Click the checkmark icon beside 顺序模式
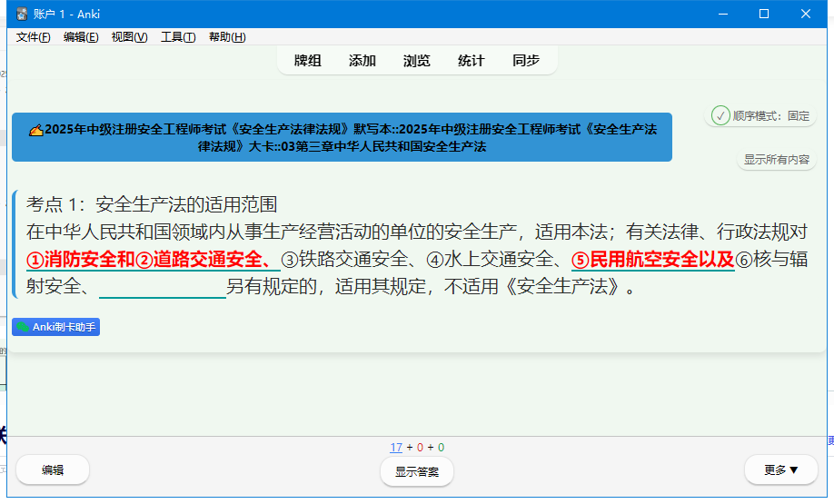 (x=720, y=115)
